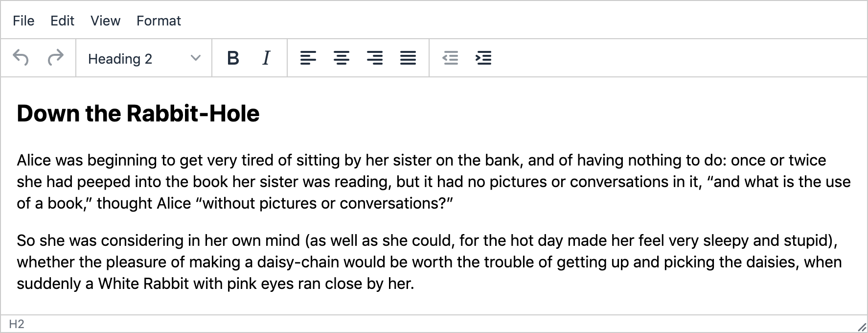Open the Format menu
This screenshot has height=333, width=868.
coord(159,21)
